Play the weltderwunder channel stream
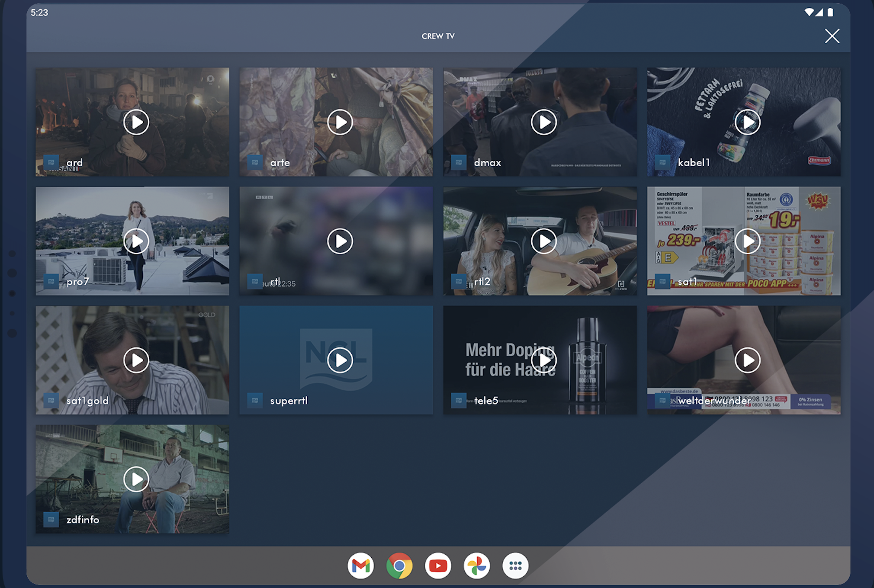This screenshot has width=874, height=588. click(x=748, y=360)
